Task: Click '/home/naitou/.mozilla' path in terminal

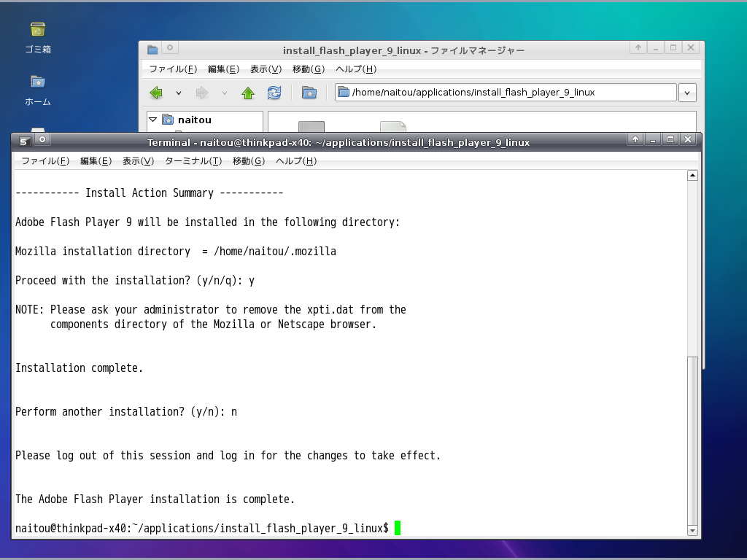Action: [x=275, y=252]
